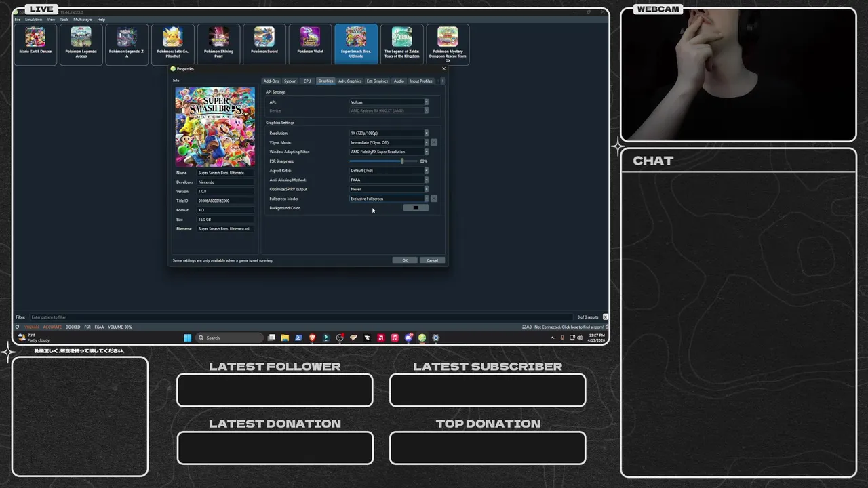Select the Pokémon Violet game icon
The width and height of the screenshot is (868, 488).
(310, 44)
